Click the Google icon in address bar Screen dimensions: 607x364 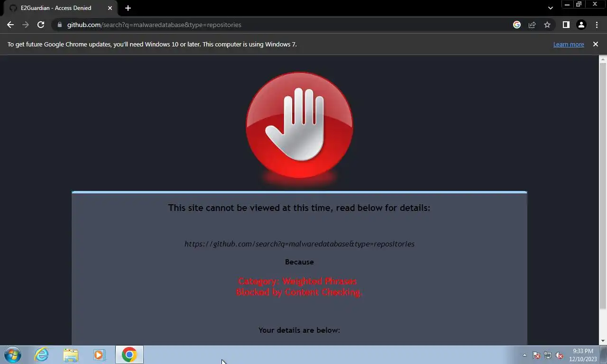click(x=517, y=25)
